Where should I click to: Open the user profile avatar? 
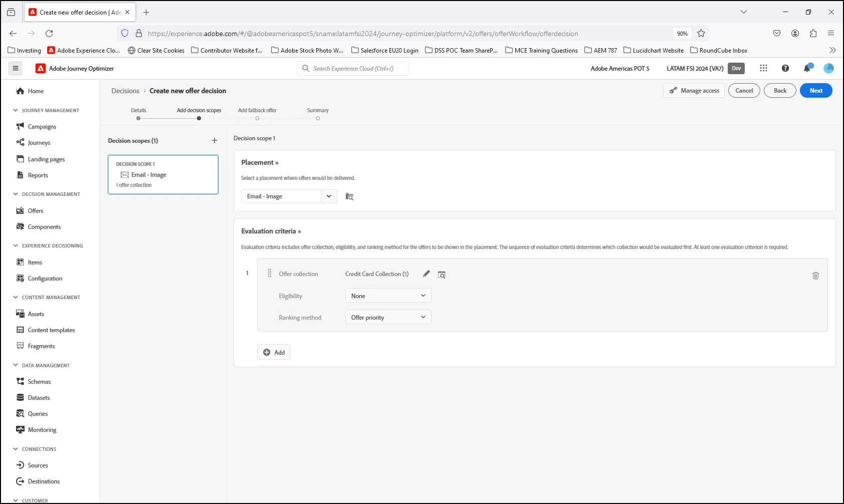click(829, 68)
